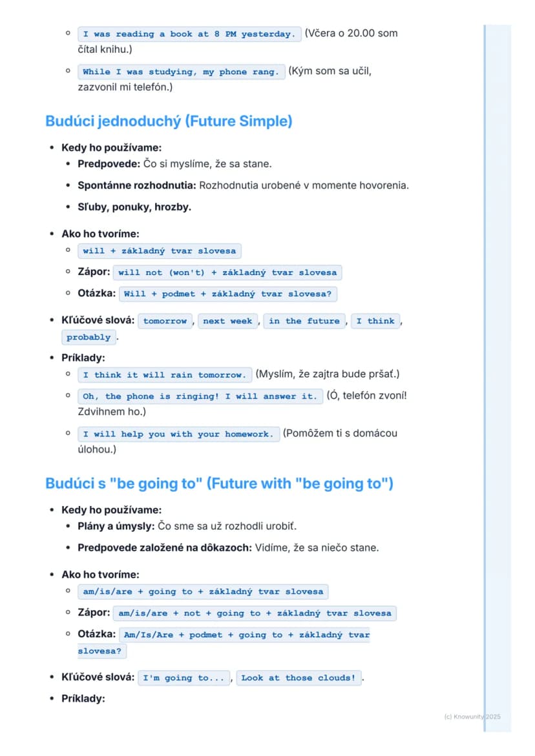Click the "I think" keyword chip
This screenshot has height=756, width=535.
click(x=376, y=321)
